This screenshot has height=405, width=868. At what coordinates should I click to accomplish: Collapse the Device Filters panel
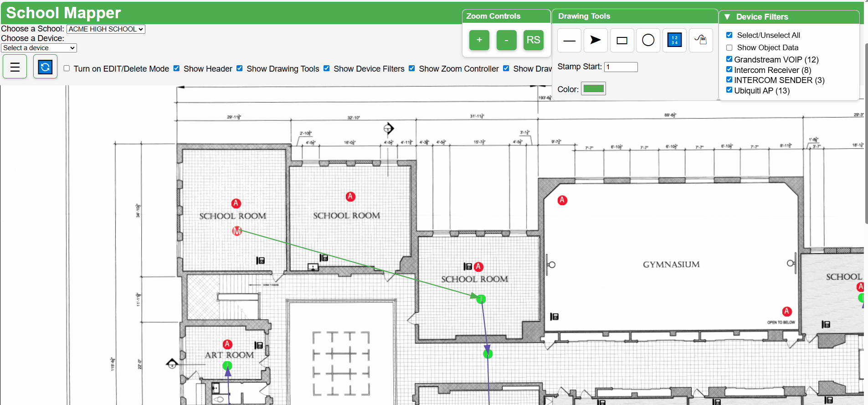point(727,17)
